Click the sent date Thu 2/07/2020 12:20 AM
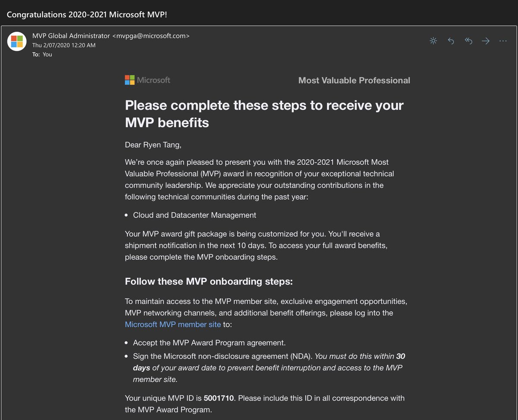The width and height of the screenshot is (518, 420). click(64, 45)
